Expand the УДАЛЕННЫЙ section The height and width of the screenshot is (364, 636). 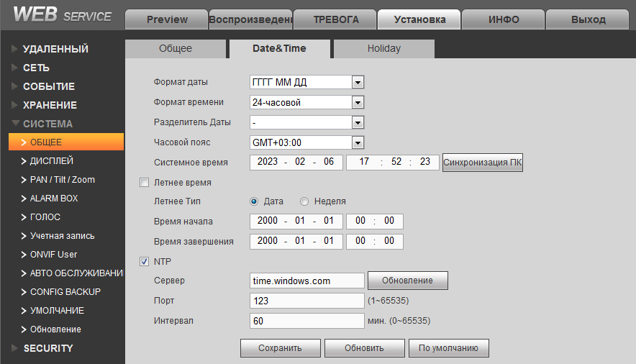55,49
